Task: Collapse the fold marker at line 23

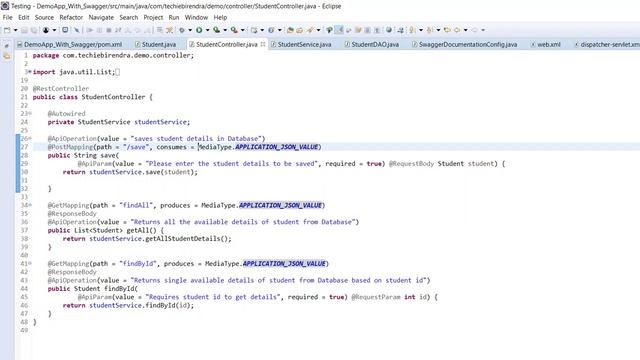Action: pos(30,113)
